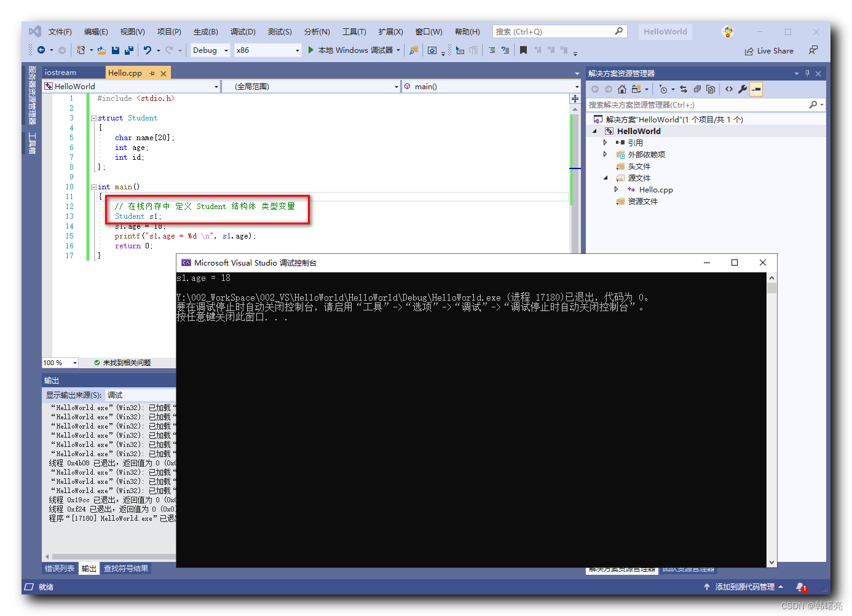This screenshot has height=616, width=852.
Task: Toggle auto-hide pin on Solution Explorer panel
Action: pyautogui.click(x=807, y=73)
